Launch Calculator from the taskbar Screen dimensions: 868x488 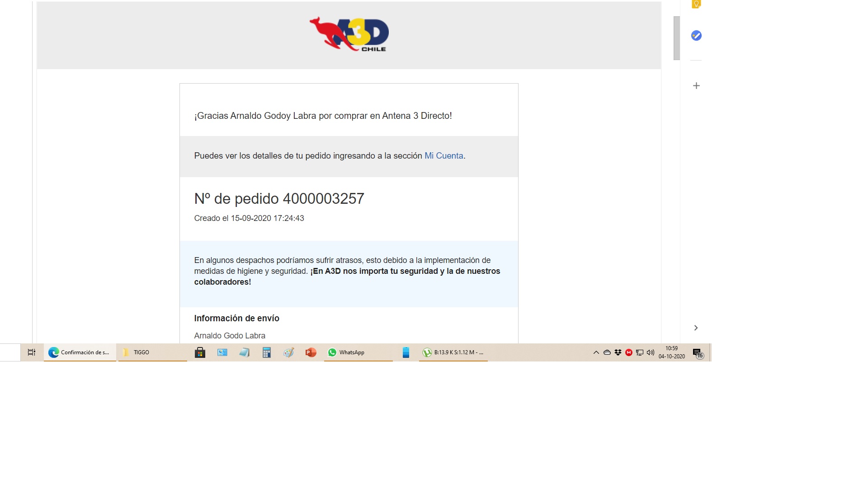(x=267, y=352)
